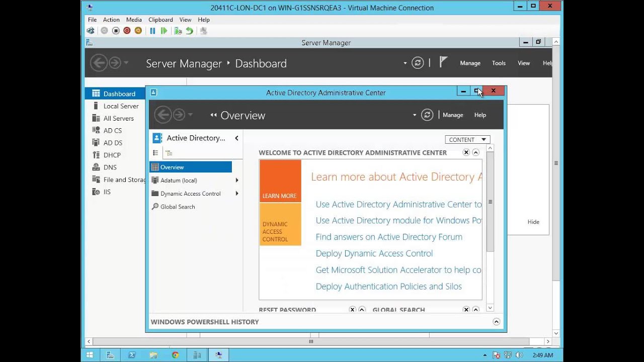Screen dimensions: 644x362
Task: Open File Explorer from the taskbar
Action: (153, 355)
